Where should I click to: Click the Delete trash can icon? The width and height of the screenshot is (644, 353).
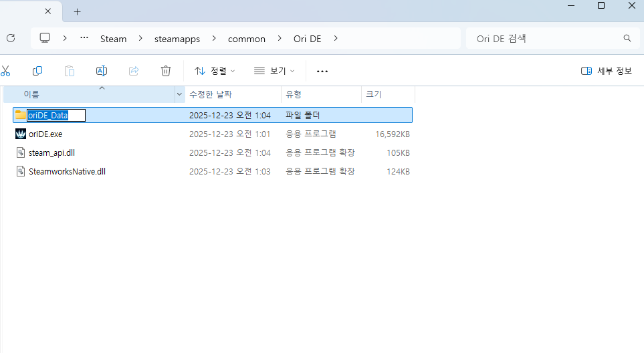166,71
